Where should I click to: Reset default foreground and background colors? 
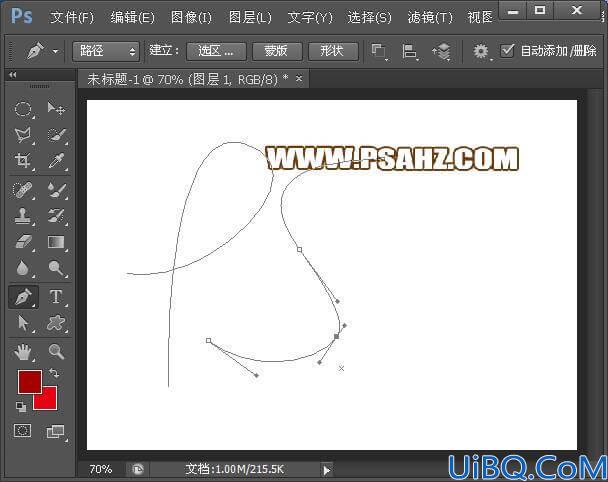click(21, 406)
